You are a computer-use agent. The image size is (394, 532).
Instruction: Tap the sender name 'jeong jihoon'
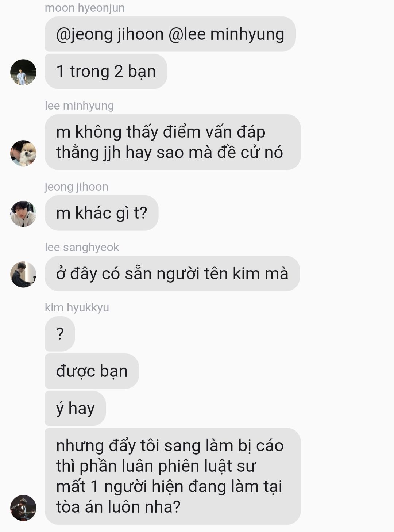pyautogui.click(x=77, y=187)
